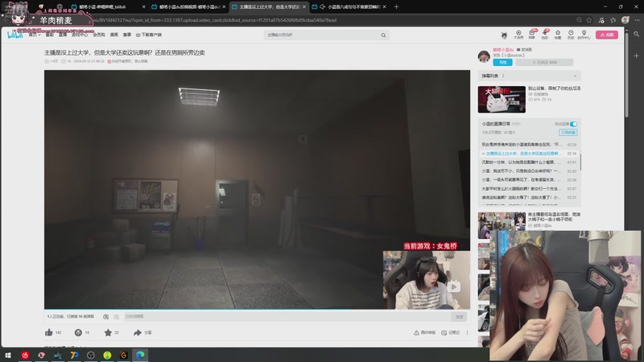Open the 首页 home nav dropdown

click(x=35, y=35)
